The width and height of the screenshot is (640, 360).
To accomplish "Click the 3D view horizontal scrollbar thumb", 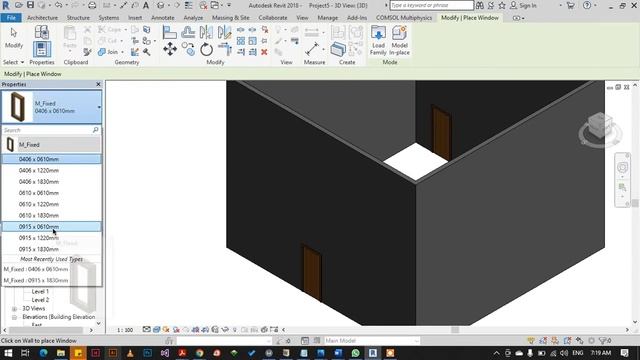I will (455, 330).
